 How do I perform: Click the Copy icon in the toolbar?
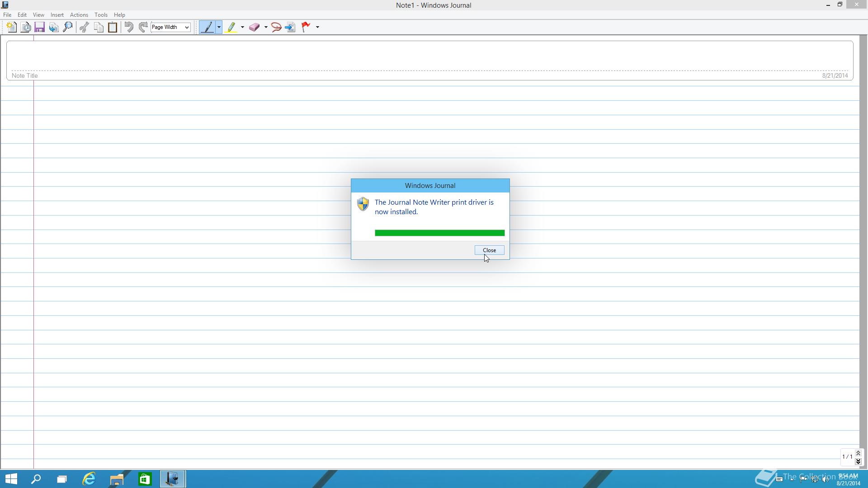click(x=99, y=27)
